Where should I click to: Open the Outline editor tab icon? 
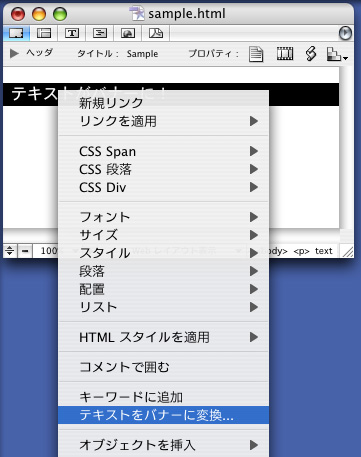tap(100, 33)
